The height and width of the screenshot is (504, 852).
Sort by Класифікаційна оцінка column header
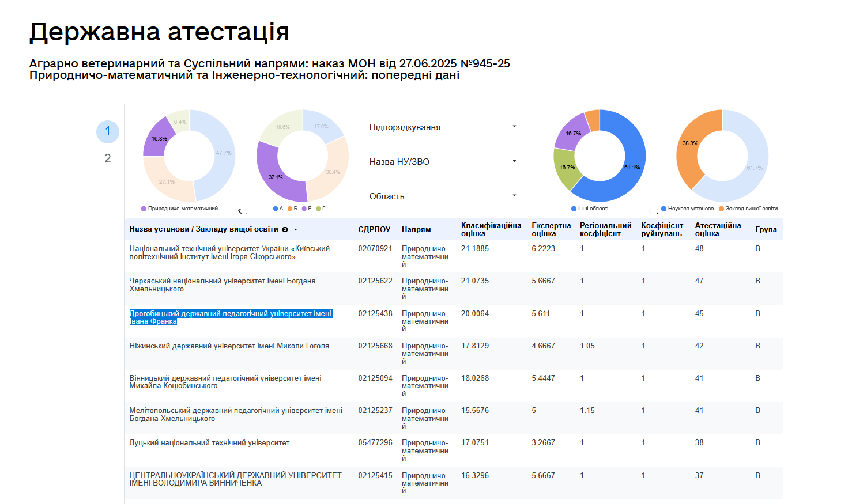pos(491,229)
